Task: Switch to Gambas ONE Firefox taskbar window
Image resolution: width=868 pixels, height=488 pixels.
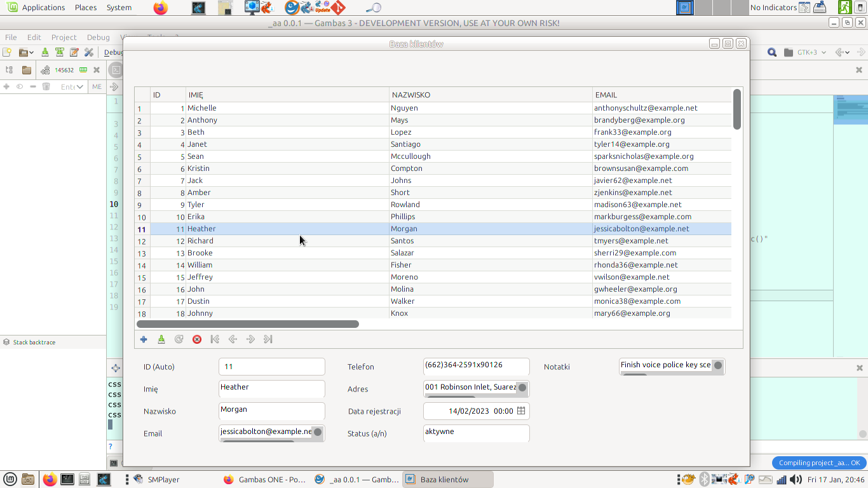Action: [x=263, y=480]
